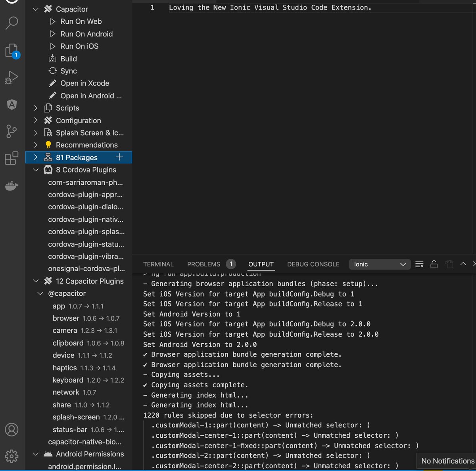Collapse the @capacitor group

[x=40, y=293]
